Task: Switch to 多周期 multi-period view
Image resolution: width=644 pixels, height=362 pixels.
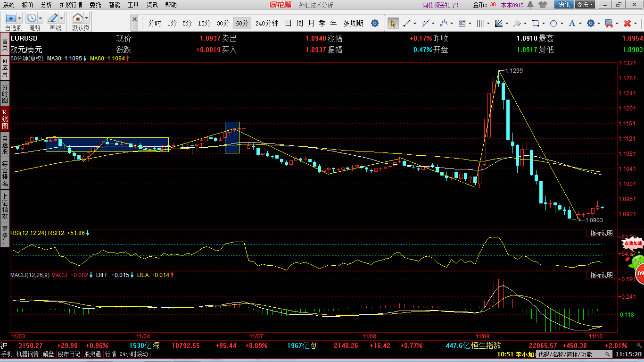Action: click(x=353, y=23)
